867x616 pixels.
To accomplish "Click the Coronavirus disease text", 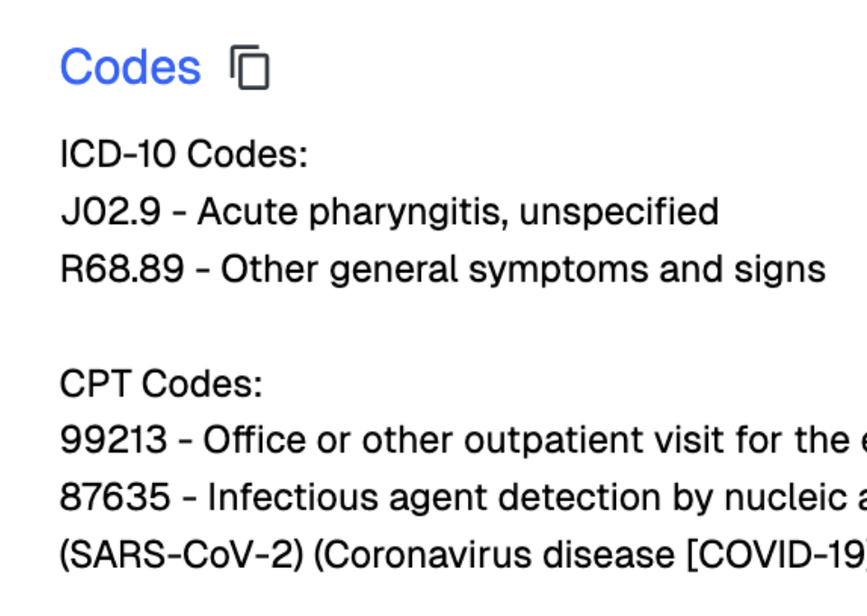I will [495, 555].
